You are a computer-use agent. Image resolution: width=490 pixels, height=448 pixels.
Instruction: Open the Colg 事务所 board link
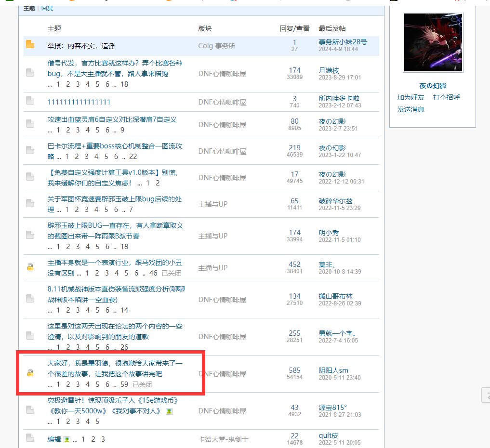[216, 46]
